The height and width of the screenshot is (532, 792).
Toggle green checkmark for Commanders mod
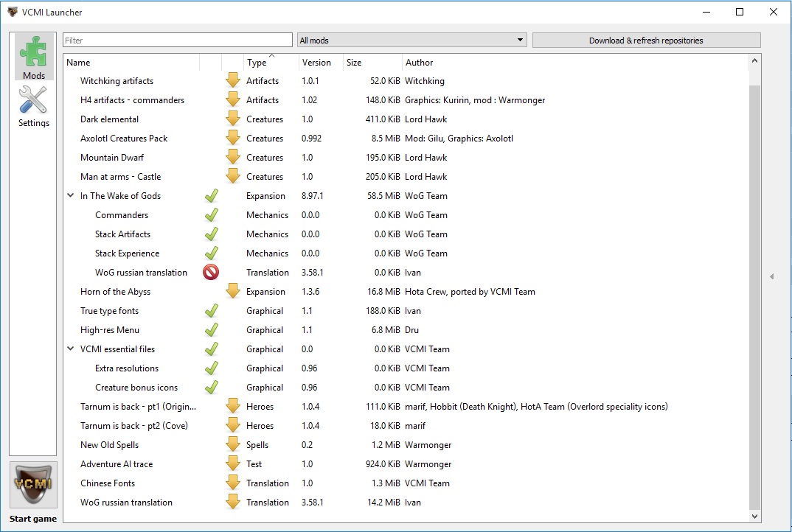pyautogui.click(x=211, y=215)
